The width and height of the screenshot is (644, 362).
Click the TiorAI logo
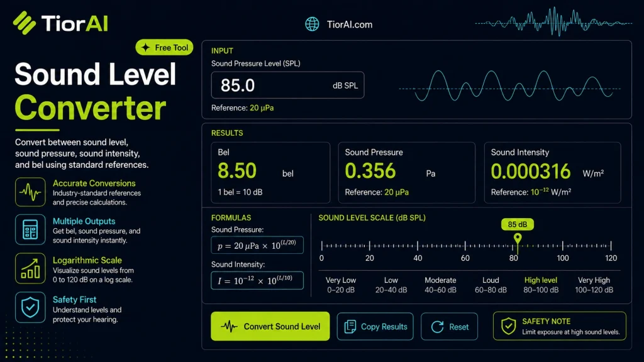click(60, 23)
